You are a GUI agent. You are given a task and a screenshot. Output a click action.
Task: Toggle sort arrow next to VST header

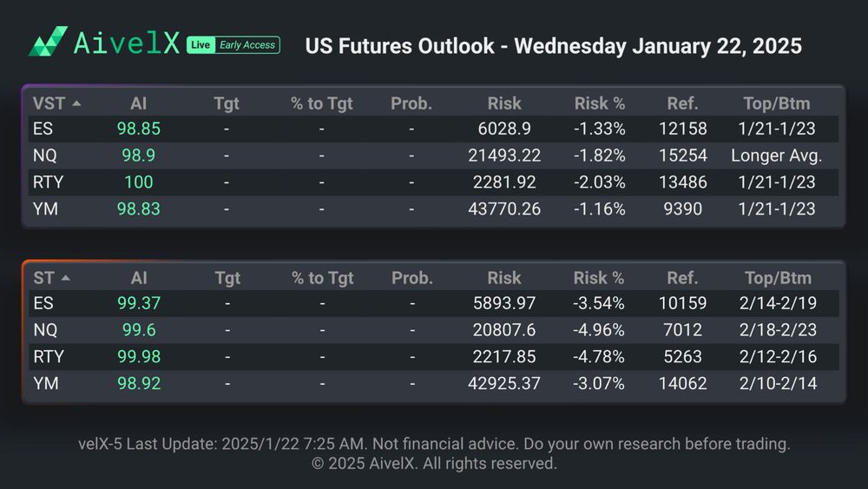[x=76, y=103]
